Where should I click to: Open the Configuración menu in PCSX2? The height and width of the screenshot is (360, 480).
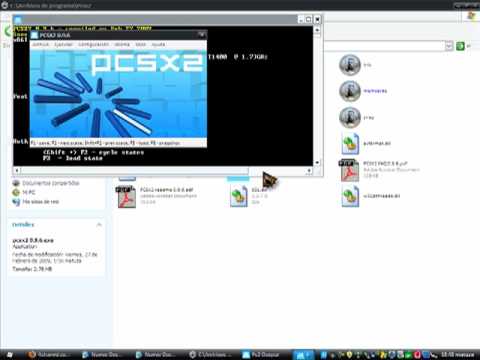[x=93, y=44]
